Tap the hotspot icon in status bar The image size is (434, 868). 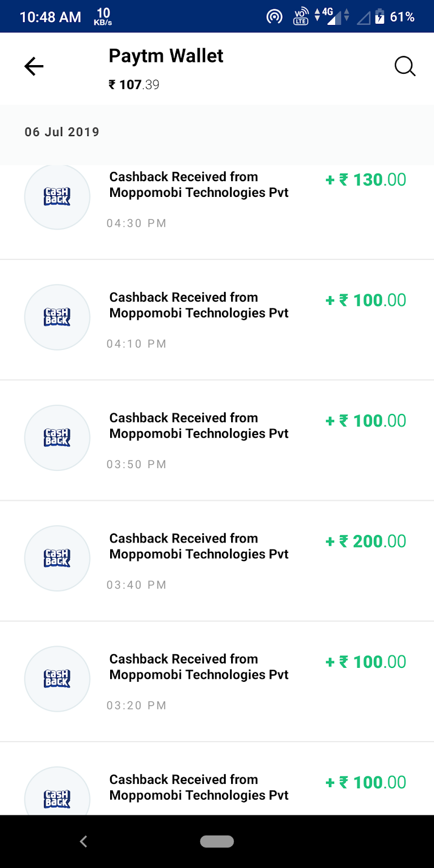click(275, 17)
